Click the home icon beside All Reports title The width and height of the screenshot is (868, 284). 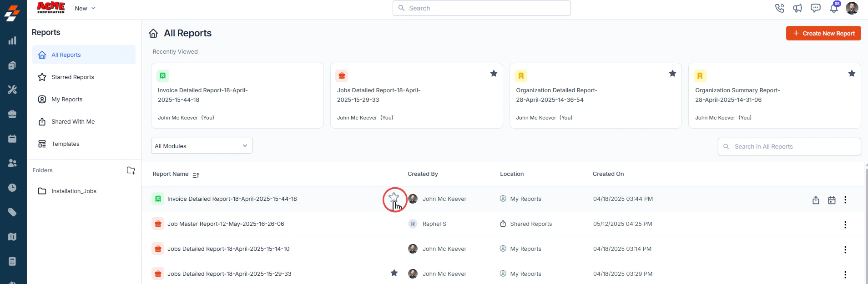point(153,33)
